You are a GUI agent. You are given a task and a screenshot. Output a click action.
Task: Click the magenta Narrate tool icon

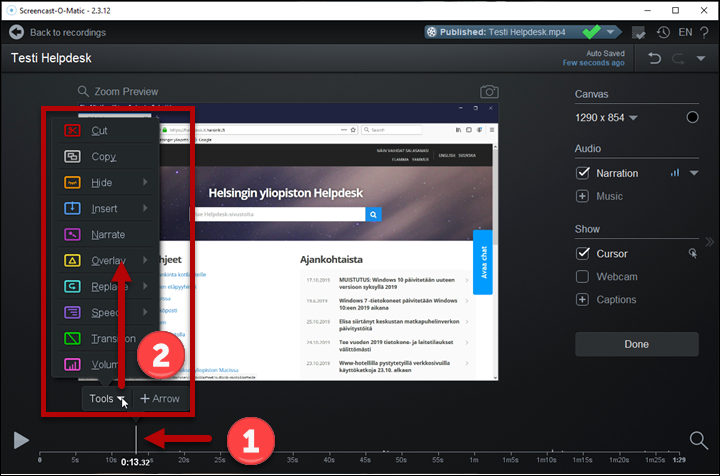point(72,235)
